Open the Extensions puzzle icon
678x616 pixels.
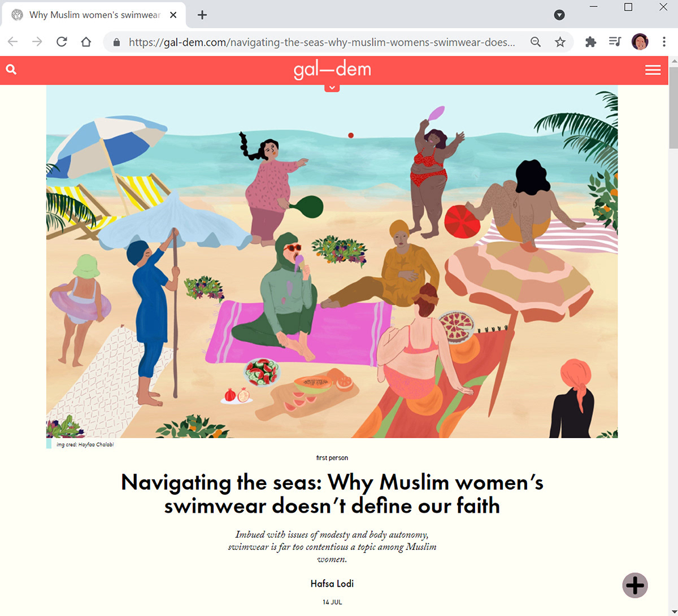pos(590,42)
